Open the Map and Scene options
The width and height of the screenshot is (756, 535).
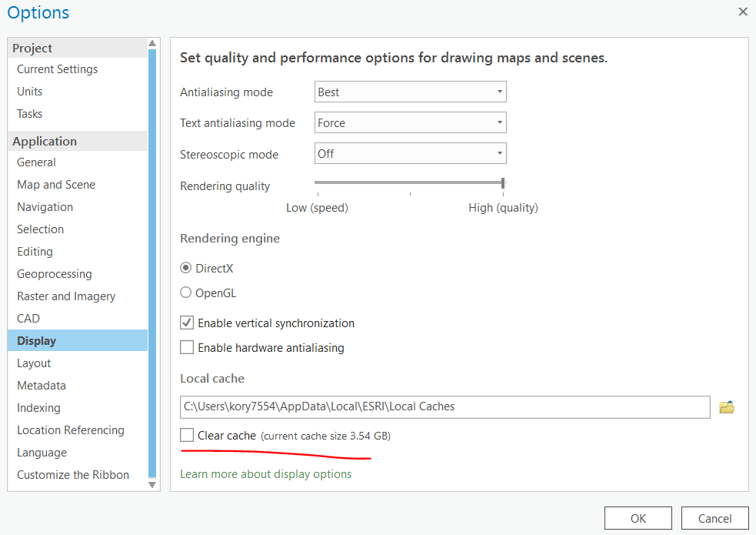tap(56, 185)
